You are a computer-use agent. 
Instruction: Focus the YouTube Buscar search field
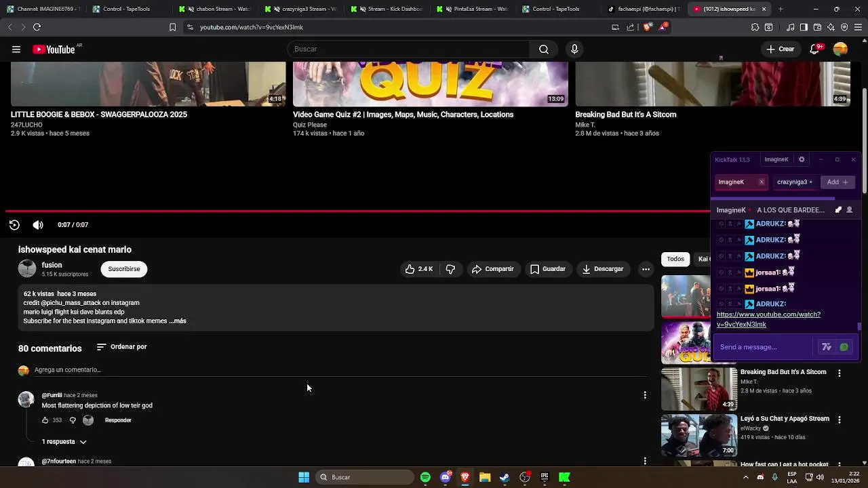tap(409, 49)
